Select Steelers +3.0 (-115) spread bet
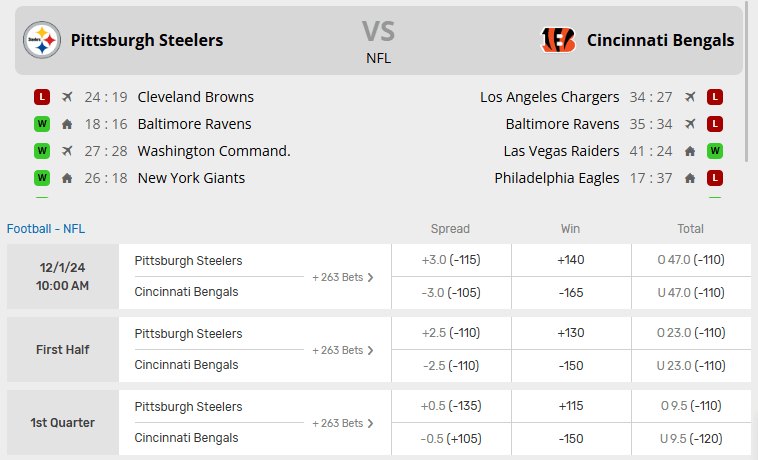Screen dimensions: 758x460 tap(451, 260)
